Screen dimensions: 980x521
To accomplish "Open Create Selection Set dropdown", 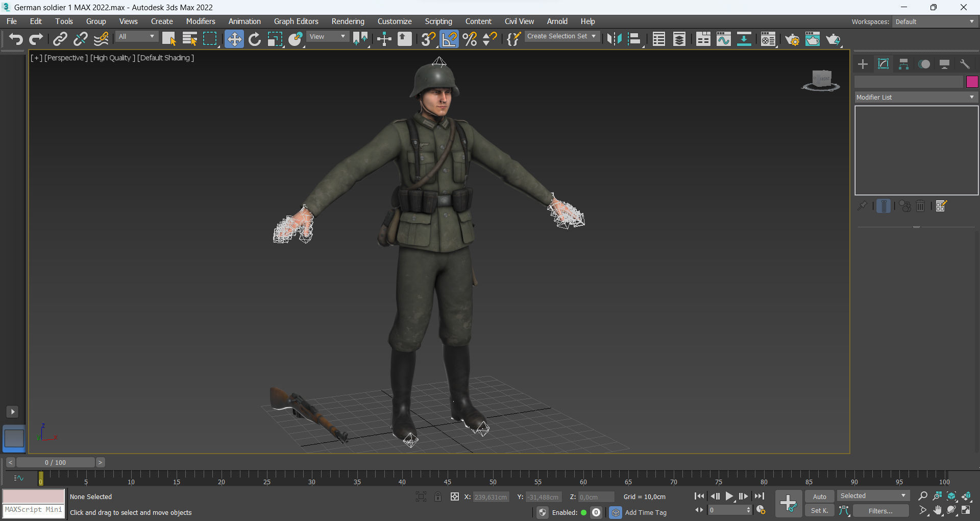I will click(x=561, y=36).
